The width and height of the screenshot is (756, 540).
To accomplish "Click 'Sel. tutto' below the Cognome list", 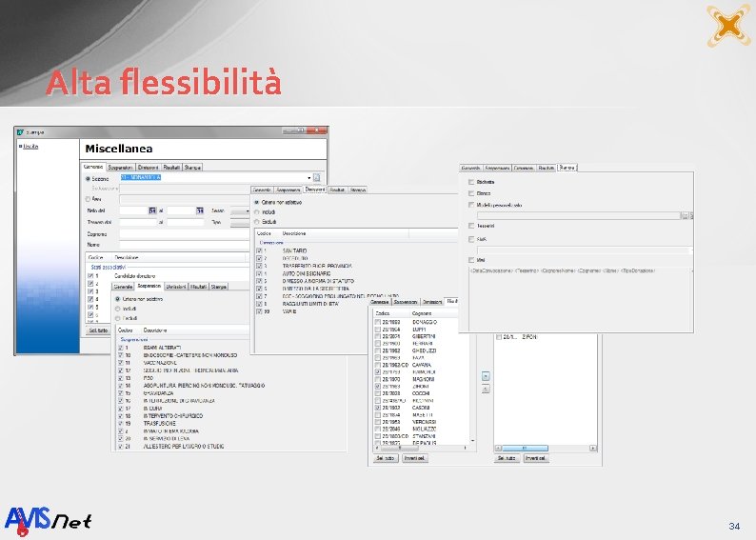I will click(x=386, y=458).
